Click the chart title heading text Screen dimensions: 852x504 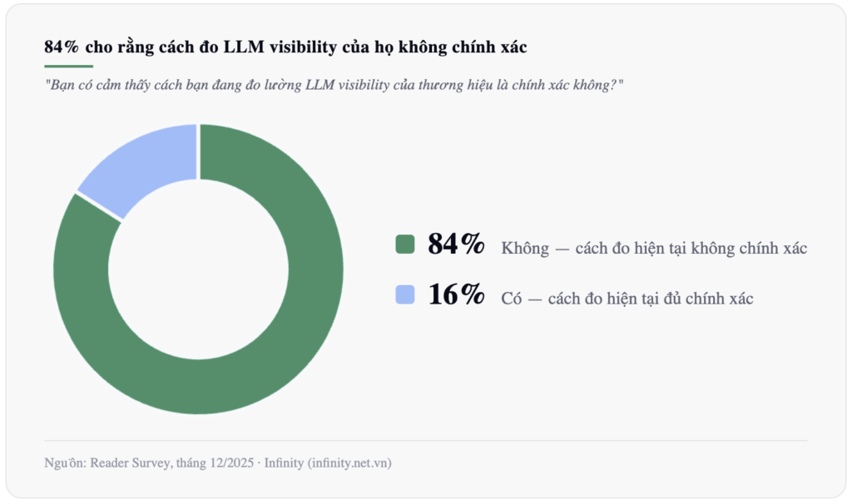click(285, 47)
